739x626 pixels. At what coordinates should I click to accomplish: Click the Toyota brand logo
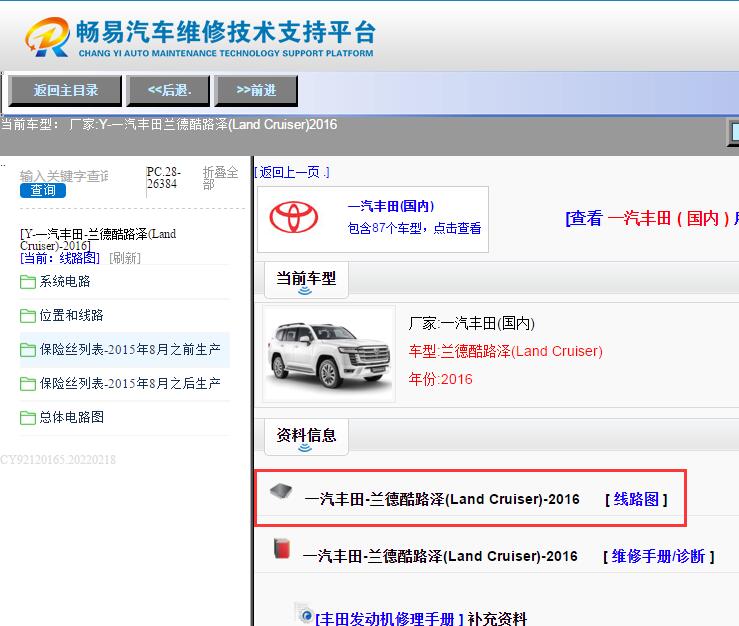click(294, 217)
